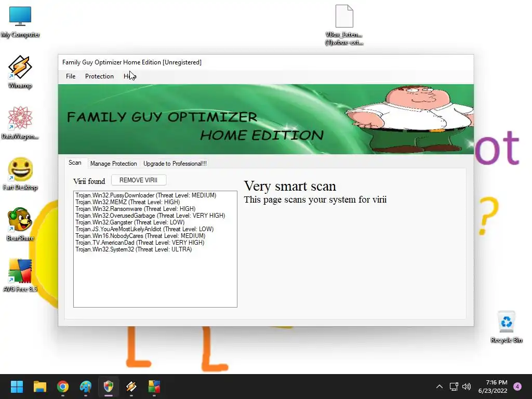Screen dimensions: 532x399
Task: Select the Trojan.TV.AmericanDad entry
Action: (140, 243)
